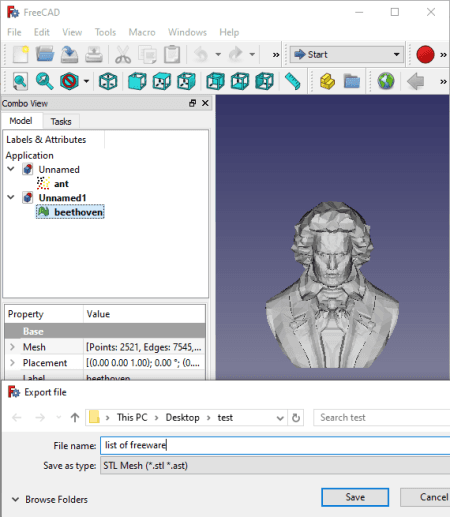Open the Save as type combo box
The image size is (450, 517).
[x=275, y=465]
